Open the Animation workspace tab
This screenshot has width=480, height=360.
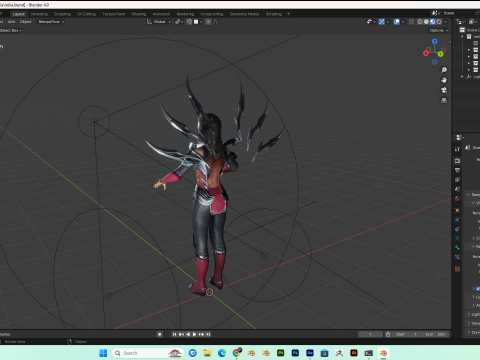(161, 14)
